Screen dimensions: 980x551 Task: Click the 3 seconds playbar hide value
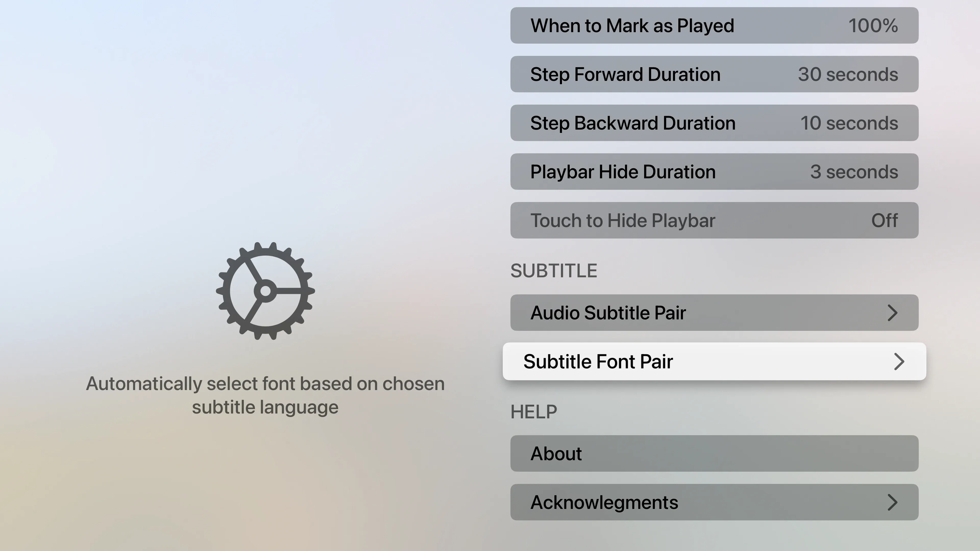click(x=854, y=171)
